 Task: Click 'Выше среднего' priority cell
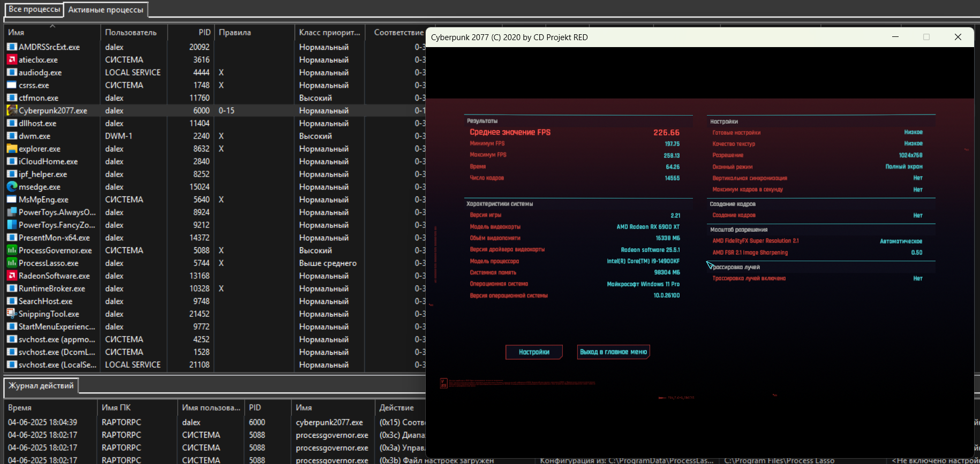coord(328,263)
